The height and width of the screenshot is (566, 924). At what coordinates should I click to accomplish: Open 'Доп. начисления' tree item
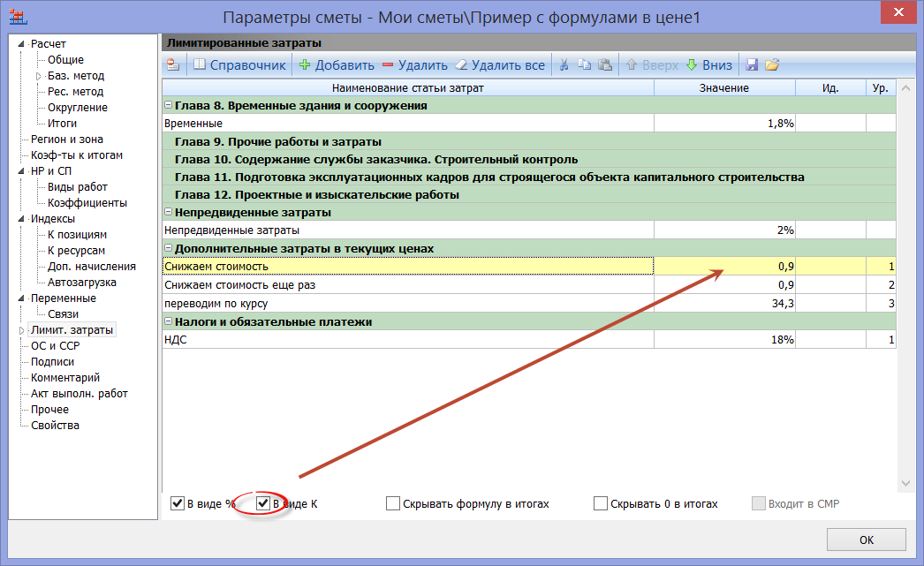pos(91,266)
